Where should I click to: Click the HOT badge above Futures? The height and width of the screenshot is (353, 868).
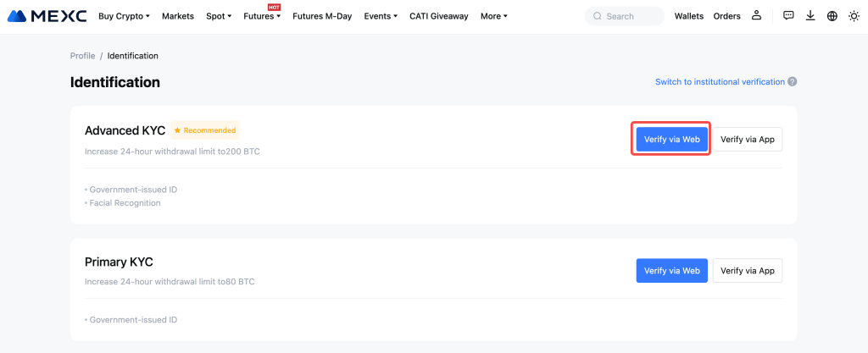click(x=274, y=7)
